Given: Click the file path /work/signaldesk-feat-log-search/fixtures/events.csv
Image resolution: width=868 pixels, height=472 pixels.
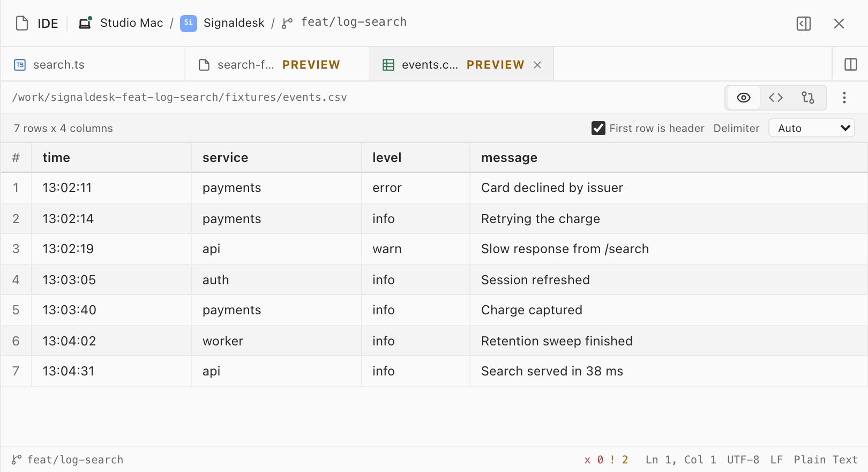Looking at the screenshot, I should tap(179, 98).
